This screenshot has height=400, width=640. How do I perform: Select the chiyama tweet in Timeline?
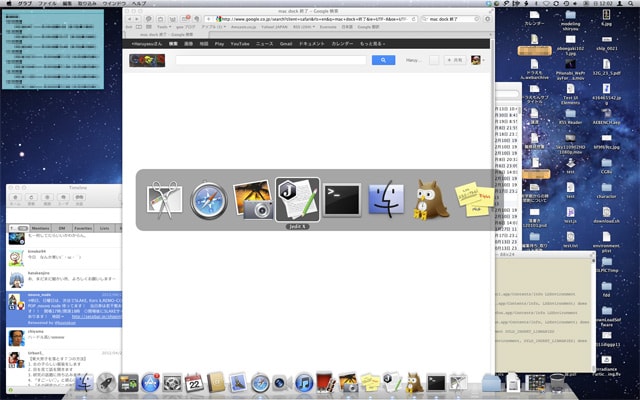[64, 338]
